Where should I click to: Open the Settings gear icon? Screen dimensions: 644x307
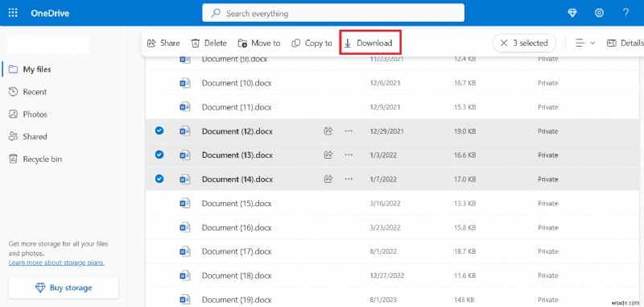(599, 13)
